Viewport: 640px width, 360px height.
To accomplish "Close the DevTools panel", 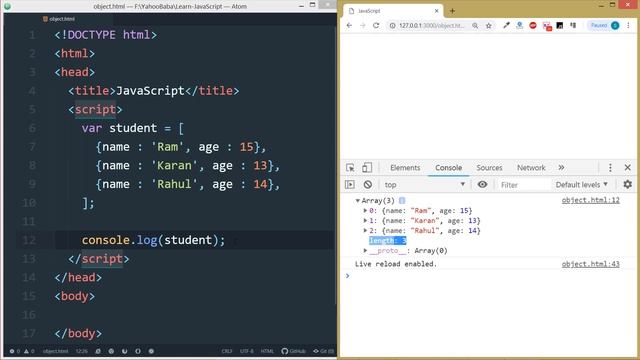I will (x=628, y=168).
